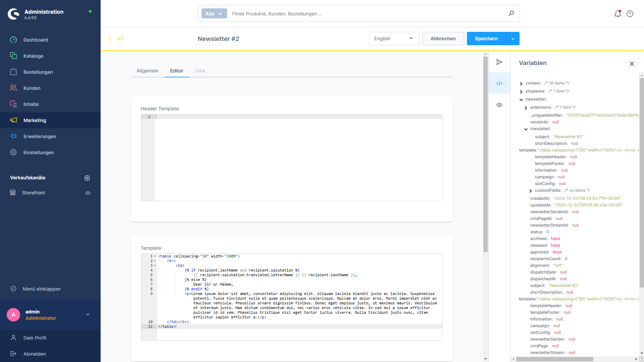The height and width of the screenshot is (362, 644).
Task: Open the English language dropdown
Action: (394, 39)
